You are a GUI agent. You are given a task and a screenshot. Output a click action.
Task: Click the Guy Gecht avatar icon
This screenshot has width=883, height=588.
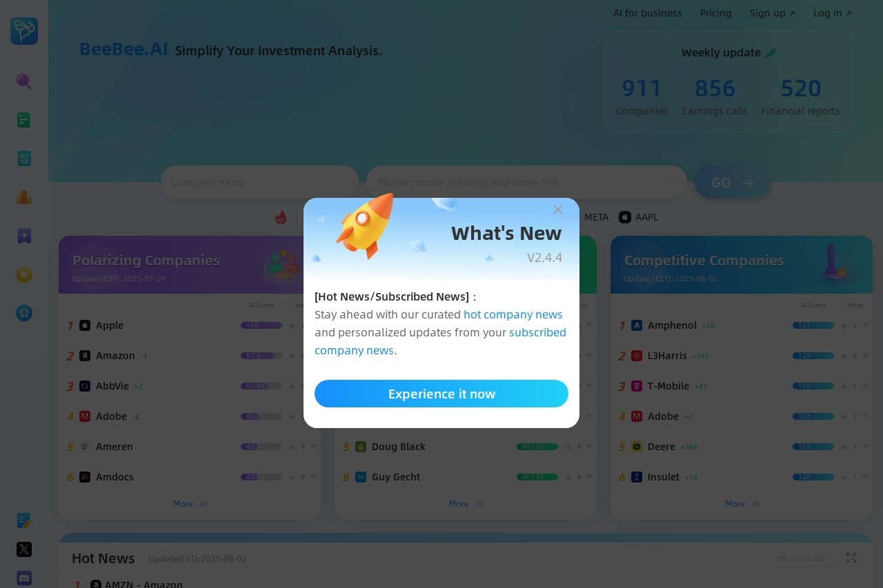point(361,477)
